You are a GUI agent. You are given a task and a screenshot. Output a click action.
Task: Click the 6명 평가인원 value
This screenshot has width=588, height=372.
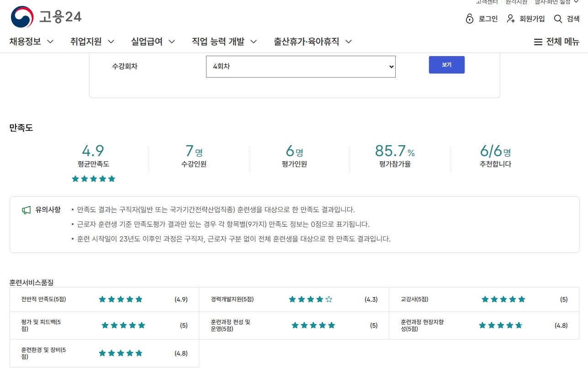294,151
